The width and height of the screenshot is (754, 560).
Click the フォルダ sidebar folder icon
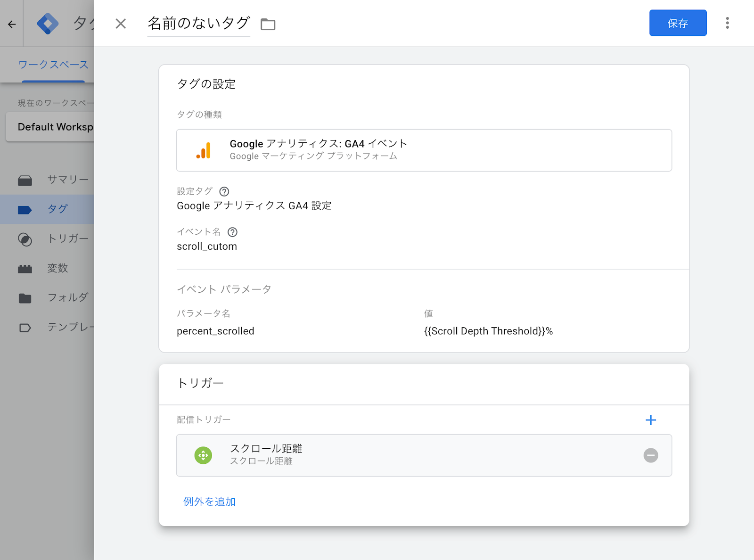point(25,298)
